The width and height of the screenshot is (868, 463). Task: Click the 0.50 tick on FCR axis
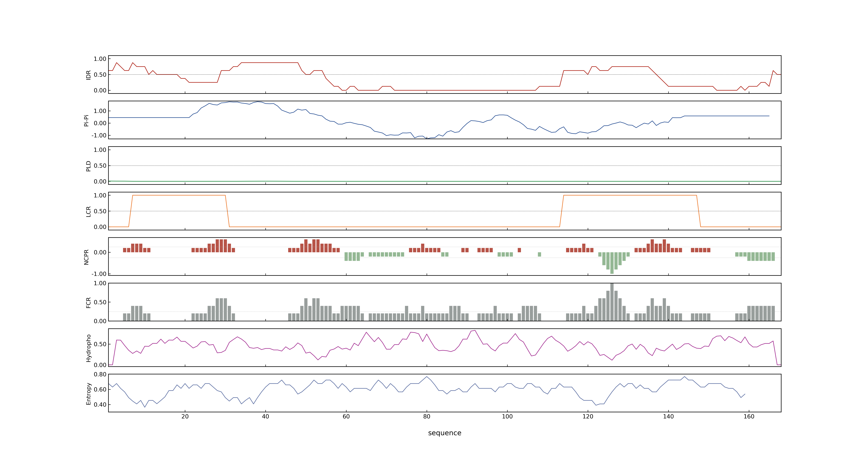point(100,302)
